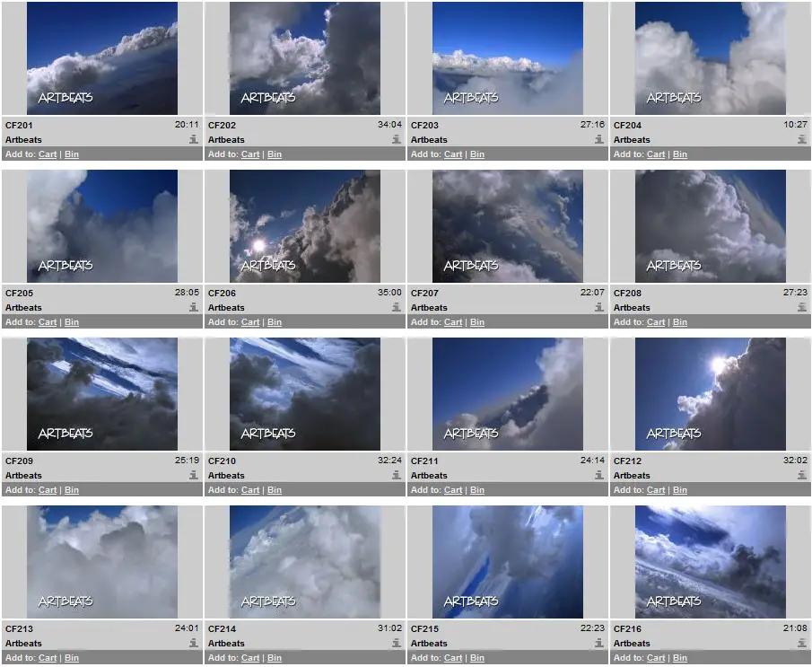Open info icon for clip CF210
The width and height of the screenshot is (812, 667).
tap(397, 475)
